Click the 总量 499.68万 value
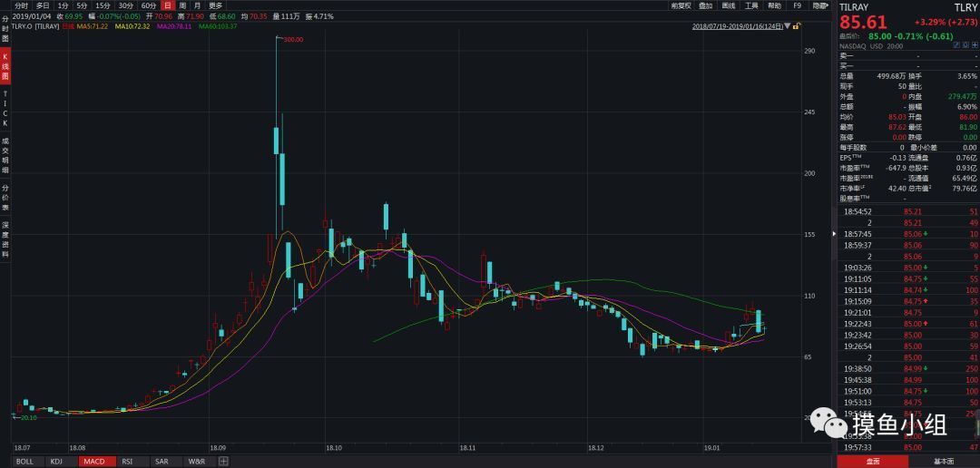This screenshot has width=980, height=468. tap(891, 75)
